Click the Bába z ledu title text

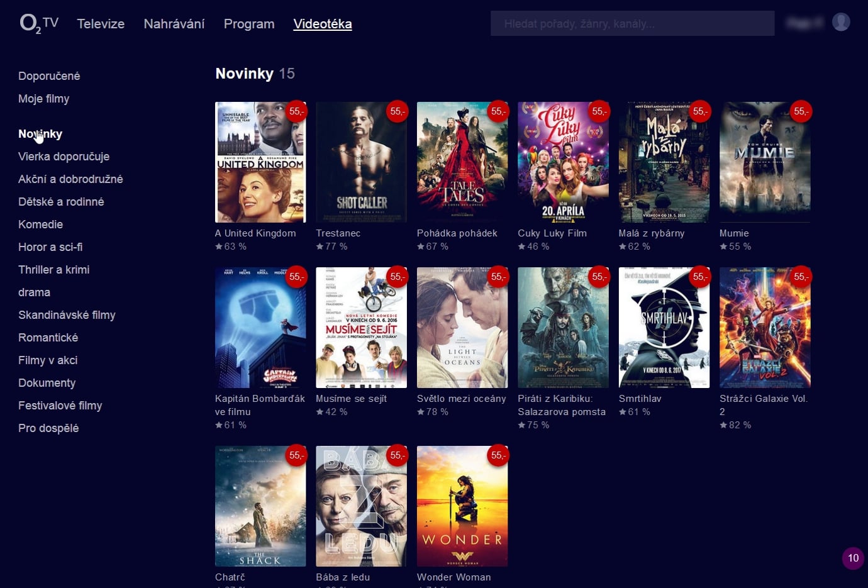343,577
